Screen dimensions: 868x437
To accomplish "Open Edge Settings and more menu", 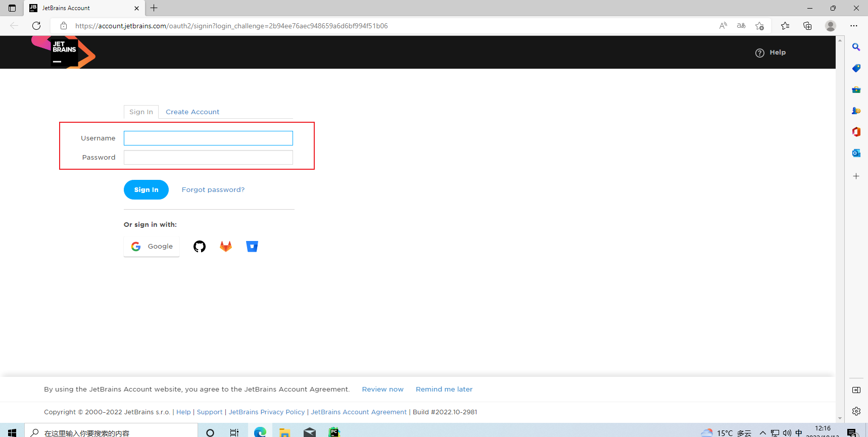I will pos(854,26).
